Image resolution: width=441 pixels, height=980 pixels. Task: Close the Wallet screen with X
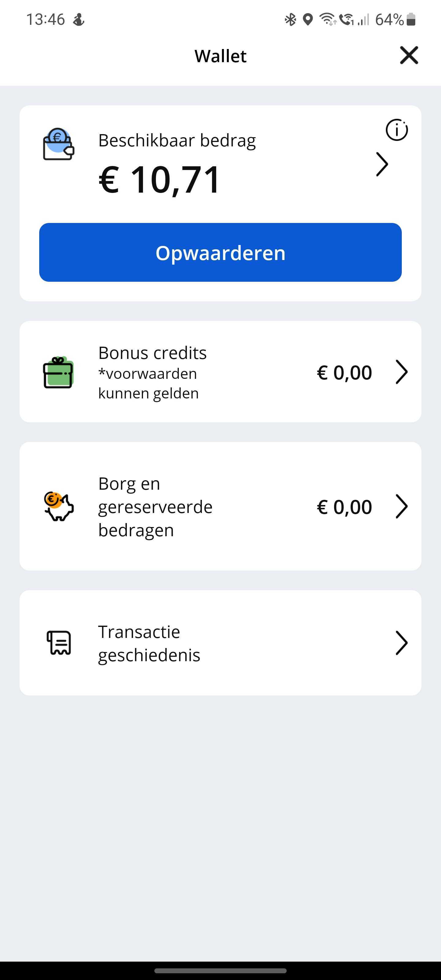click(409, 55)
